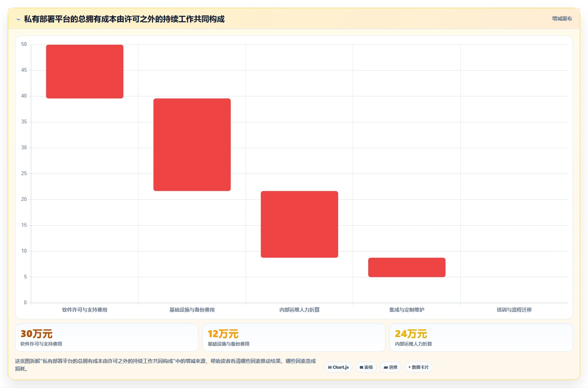
Task: Click the x-axis label 集成与定制维护
Action: [407, 310]
